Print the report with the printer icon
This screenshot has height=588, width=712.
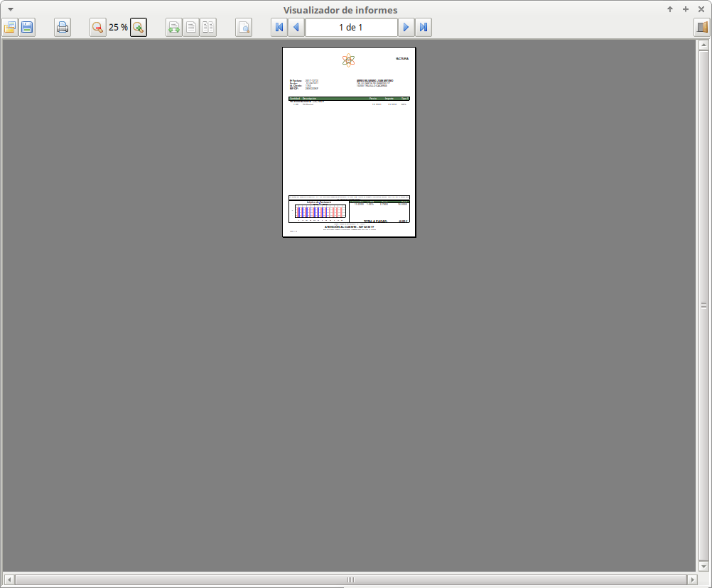[x=63, y=27]
